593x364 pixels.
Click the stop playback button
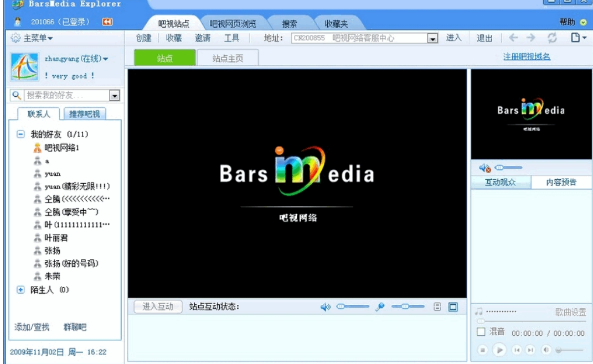(482, 350)
